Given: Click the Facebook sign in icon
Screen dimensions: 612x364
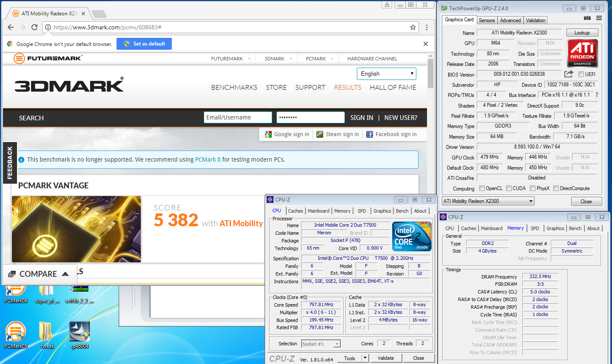Looking at the screenshot, I should [370, 134].
